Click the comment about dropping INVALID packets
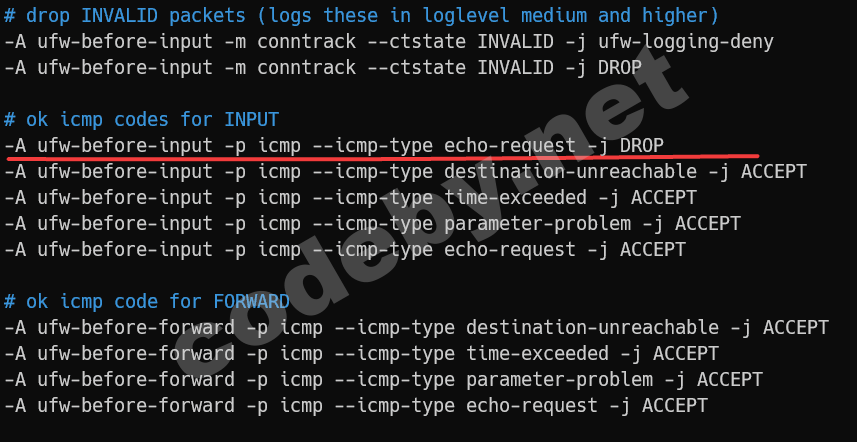857x442 pixels. point(361,16)
